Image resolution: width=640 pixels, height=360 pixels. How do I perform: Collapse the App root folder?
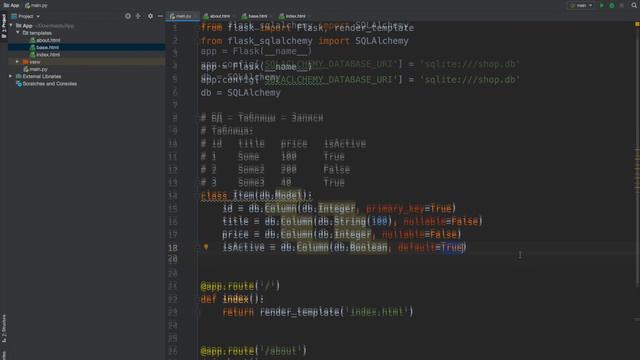(11, 25)
